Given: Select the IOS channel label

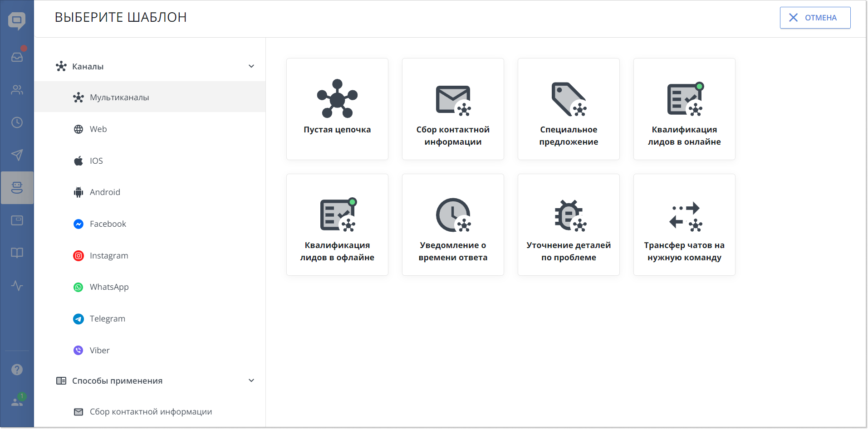Looking at the screenshot, I should pyautogui.click(x=96, y=161).
